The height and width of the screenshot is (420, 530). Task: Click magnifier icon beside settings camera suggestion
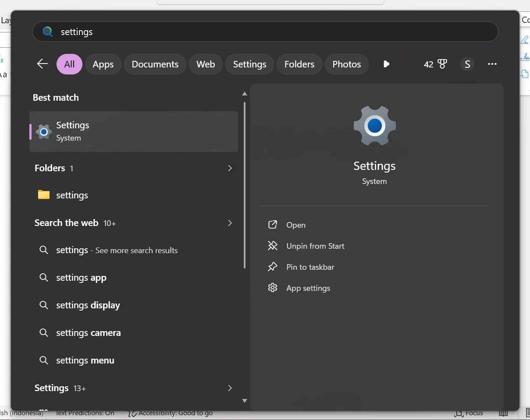pyautogui.click(x=44, y=333)
